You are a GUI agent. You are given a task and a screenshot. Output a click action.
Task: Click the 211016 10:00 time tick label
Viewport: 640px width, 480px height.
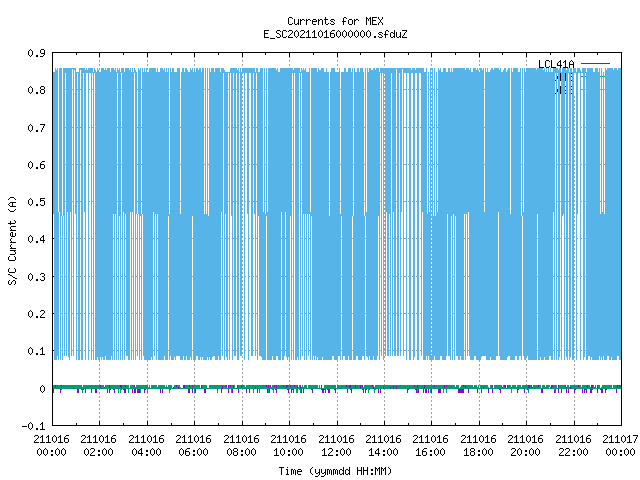[288, 445]
